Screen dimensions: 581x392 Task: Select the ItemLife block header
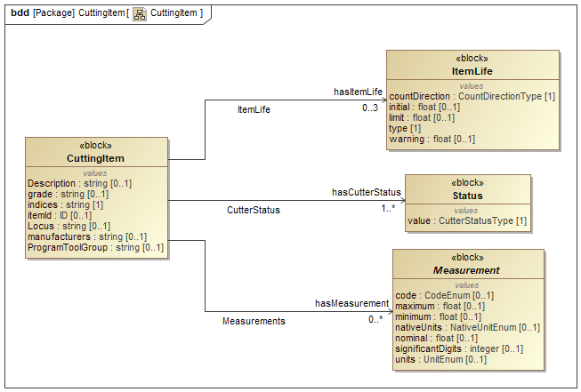pos(472,71)
